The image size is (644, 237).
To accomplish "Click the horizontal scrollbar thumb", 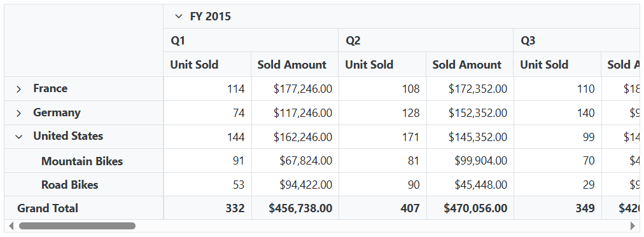I will 77,226.
